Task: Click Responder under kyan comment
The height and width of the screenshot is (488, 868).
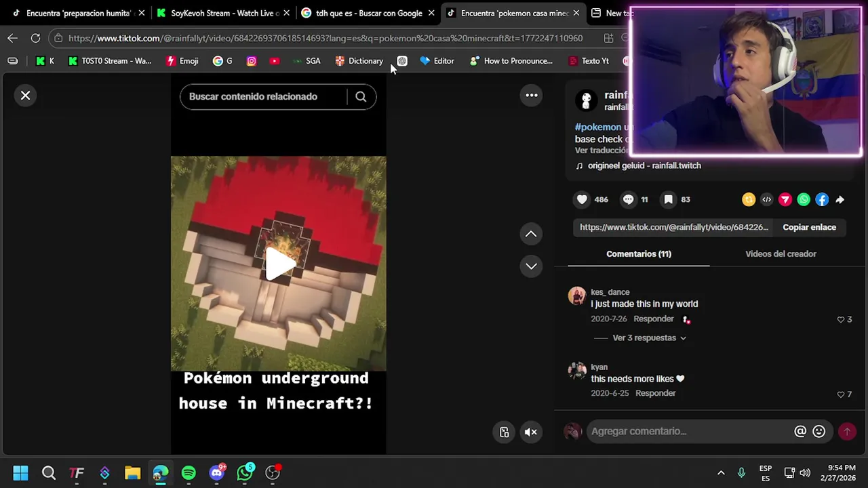Action: pyautogui.click(x=655, y=393)
